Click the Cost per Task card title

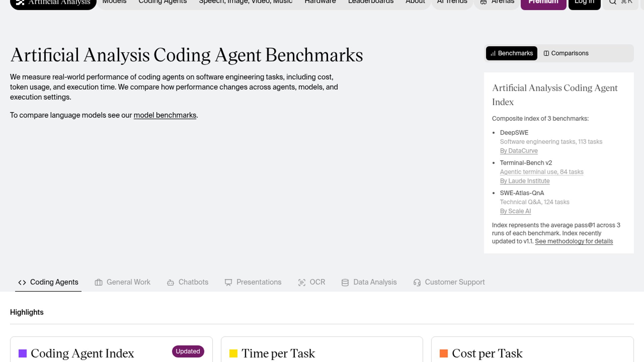point(487,354)
